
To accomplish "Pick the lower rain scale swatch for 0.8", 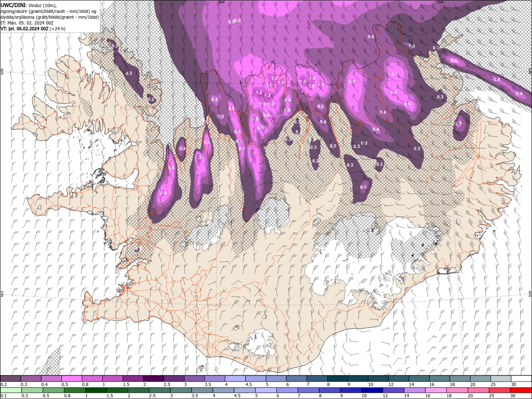I will [x=75, y=390].
